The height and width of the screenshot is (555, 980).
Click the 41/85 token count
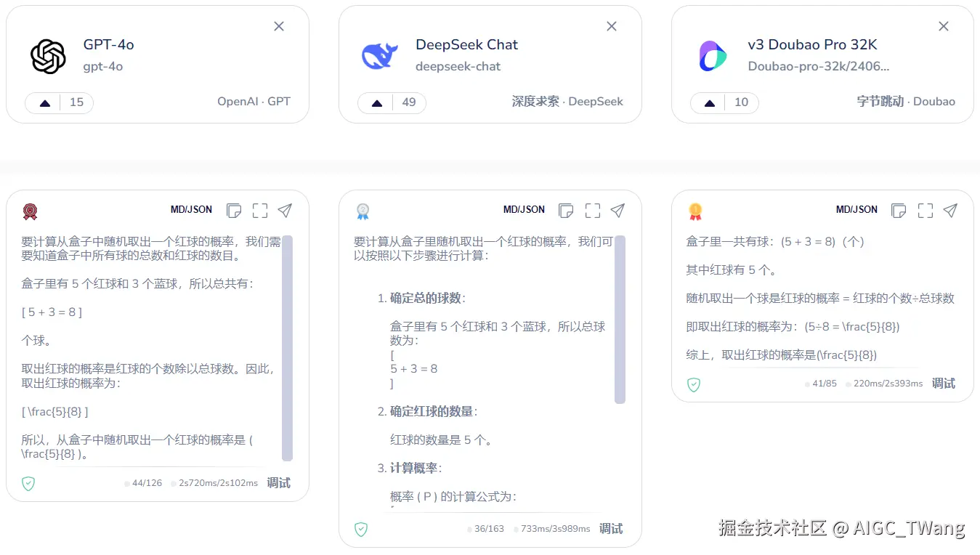825,384
